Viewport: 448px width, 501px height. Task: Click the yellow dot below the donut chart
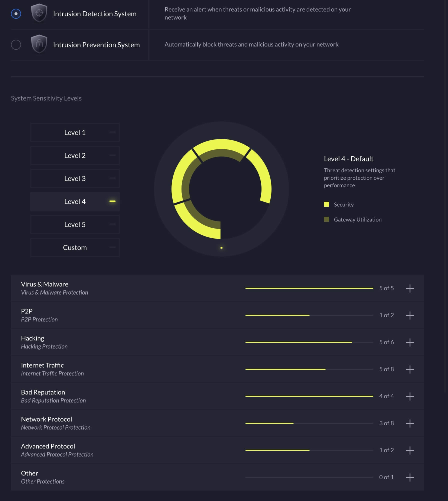pyautogui.click(x=221, y=248)
